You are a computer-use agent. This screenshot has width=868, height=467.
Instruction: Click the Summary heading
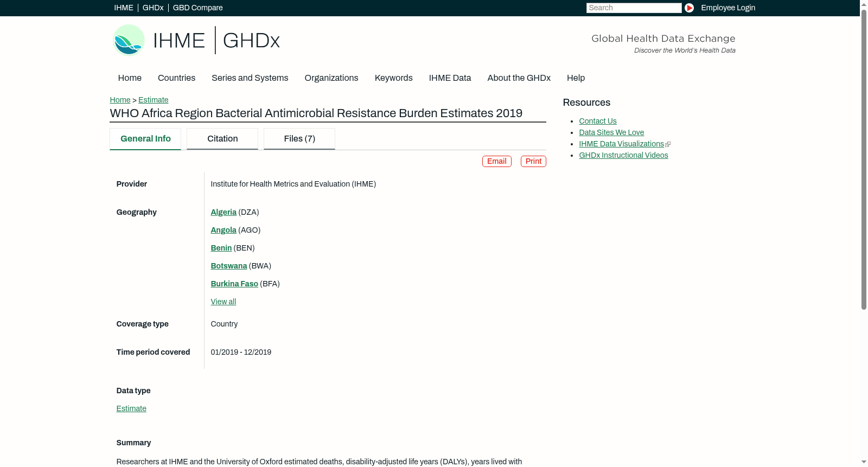[133, 443]
